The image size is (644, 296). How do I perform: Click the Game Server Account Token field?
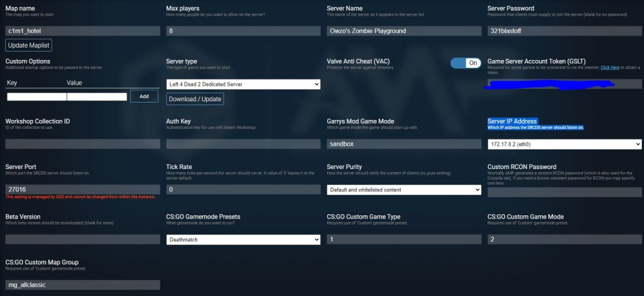[x=564, y=84]
